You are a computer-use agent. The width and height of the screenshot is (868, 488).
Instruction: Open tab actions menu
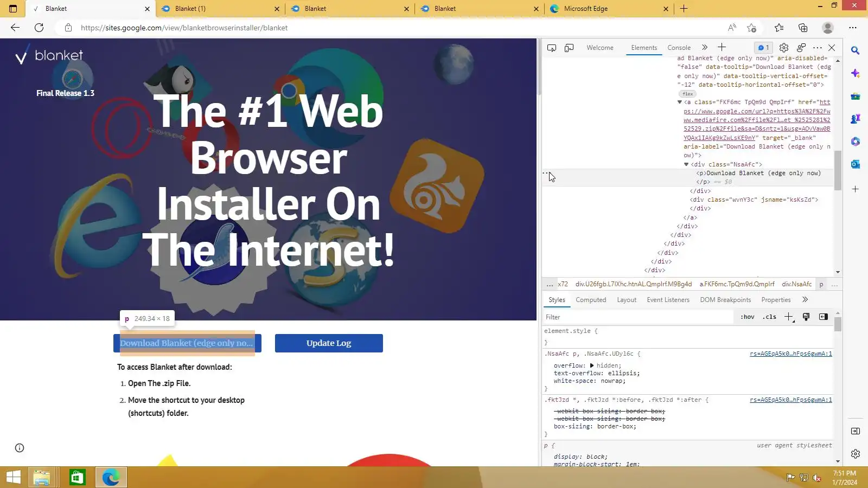[x=13, y=9]
